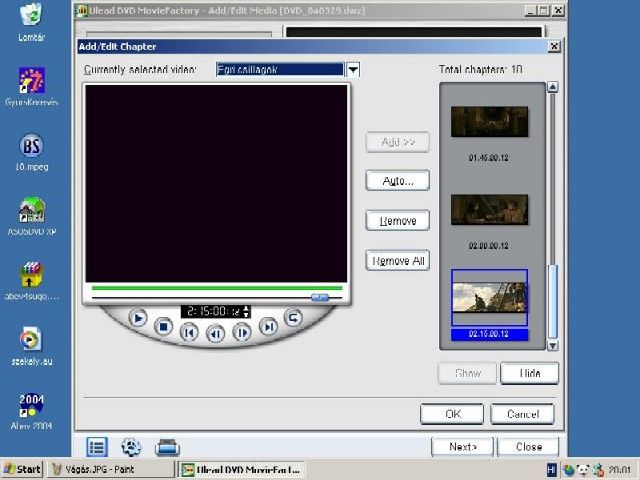Toggle the repeat playback button
Viewport: 640px width, 480px height.
(293, 318)
